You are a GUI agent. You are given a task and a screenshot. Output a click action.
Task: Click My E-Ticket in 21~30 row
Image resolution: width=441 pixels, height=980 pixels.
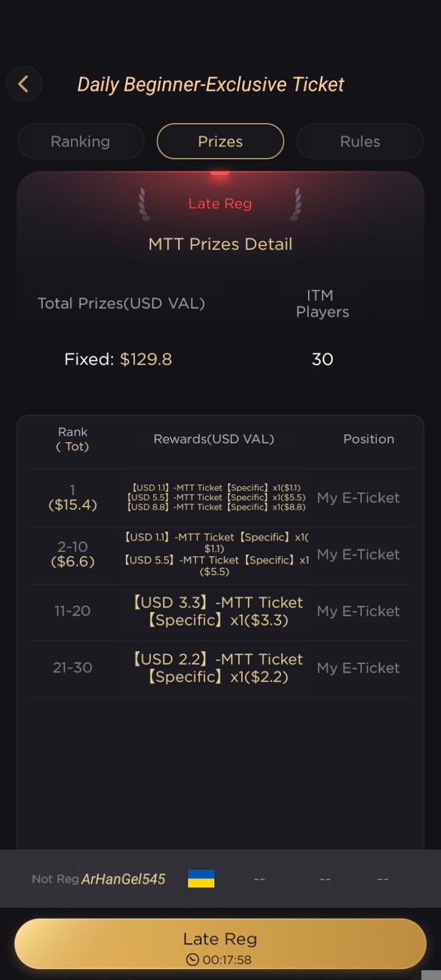click(x=358, y=668)
